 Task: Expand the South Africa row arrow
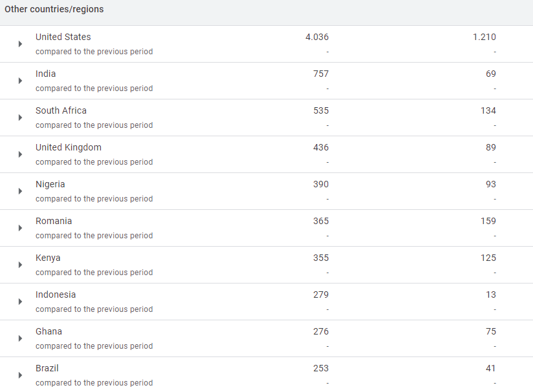pos(20,118)
